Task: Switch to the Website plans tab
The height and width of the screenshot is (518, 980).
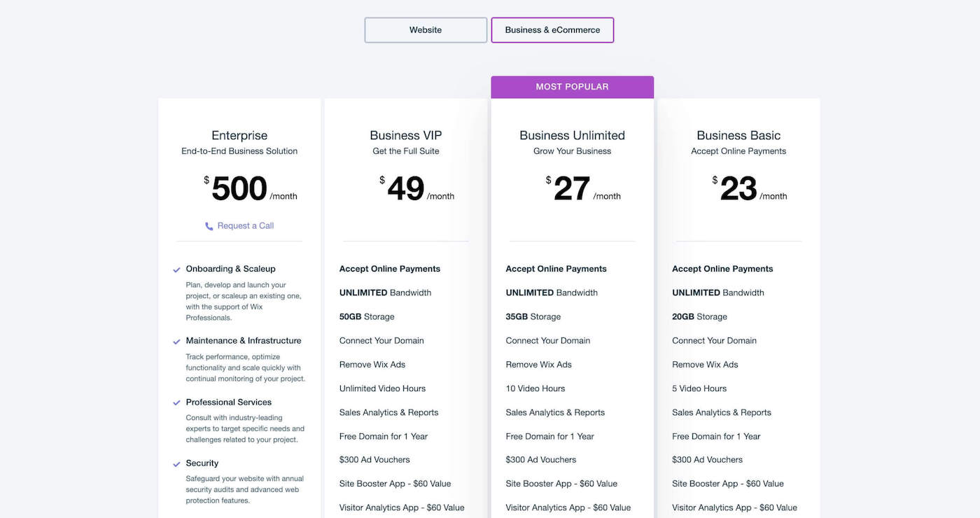Action: click(426, 30)
